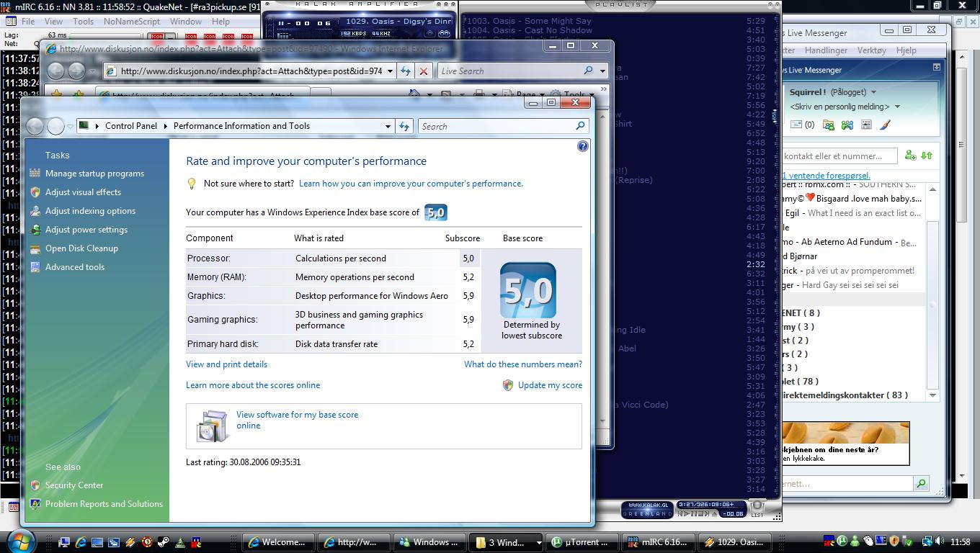The height and width of the screenshot is (553, 980).
Task: Open Disk Cleanup from Tasks list
Action: [x=81, y=248]
